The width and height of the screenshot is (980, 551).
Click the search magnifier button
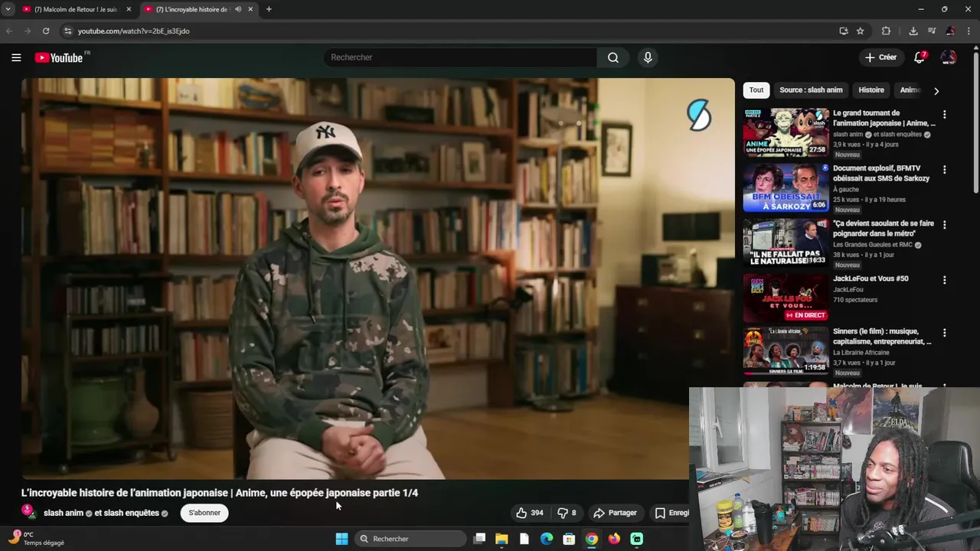coord(612,57)
